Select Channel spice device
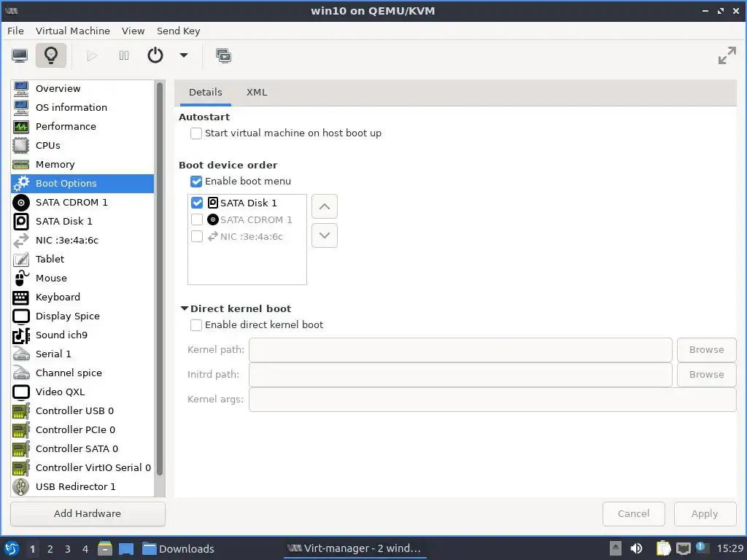The height and width of the screenshot is (560, 747). point(82,373)
